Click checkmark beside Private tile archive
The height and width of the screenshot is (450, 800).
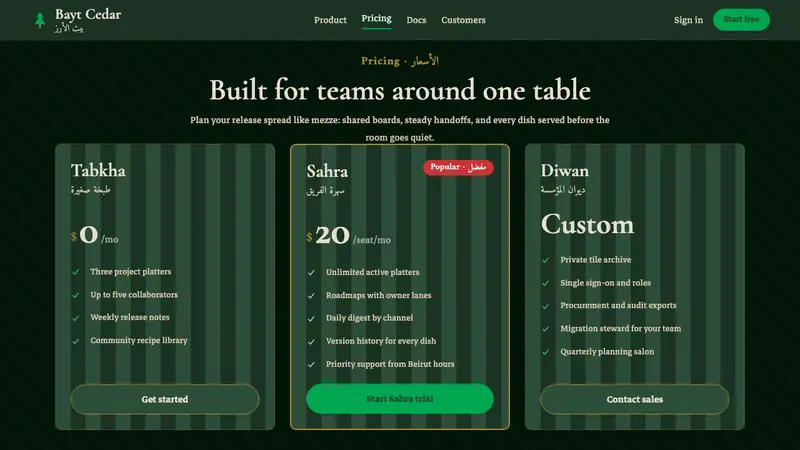coord(545,260)
